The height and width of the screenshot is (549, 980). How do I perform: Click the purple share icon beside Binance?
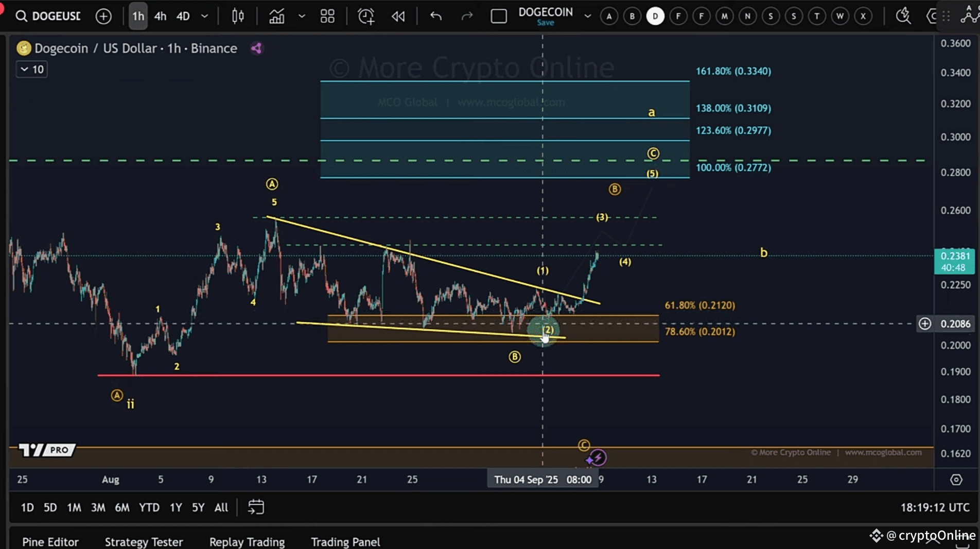tap(256, 48)
